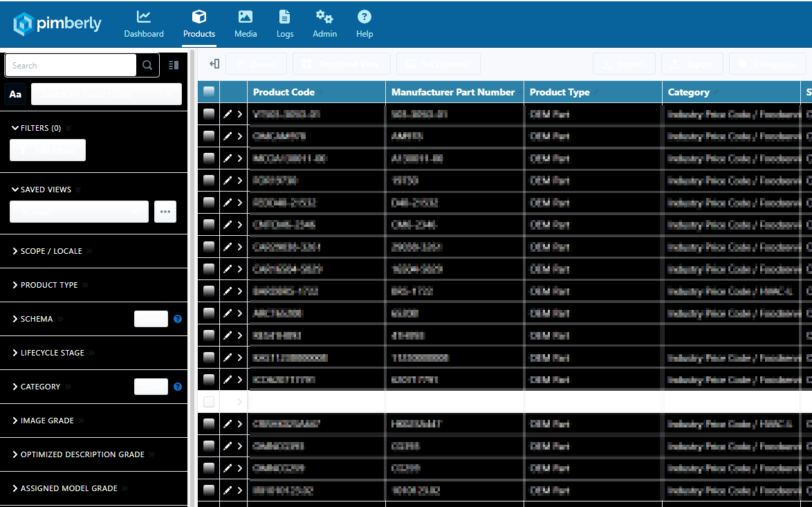This screenshot has height=507, width=812.
Task: Toggle the Aa case-sensitivity button
Action: [x=15, y=94]
